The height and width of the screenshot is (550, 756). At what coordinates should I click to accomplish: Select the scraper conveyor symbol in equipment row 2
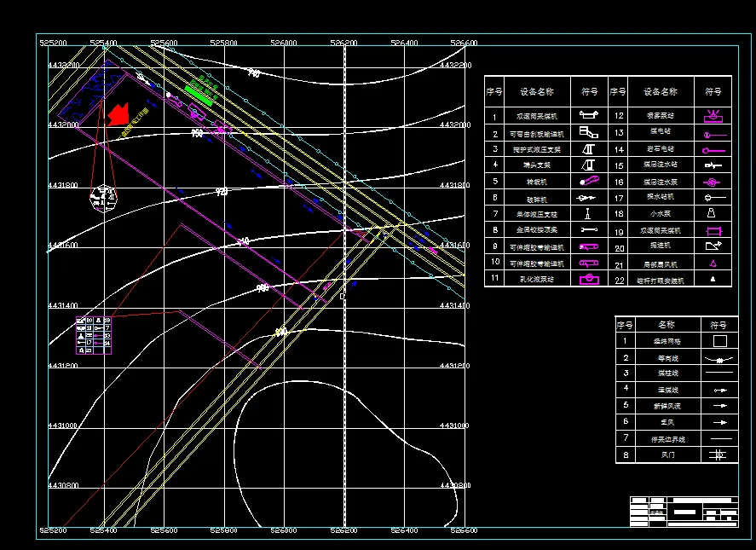point(588,131)
